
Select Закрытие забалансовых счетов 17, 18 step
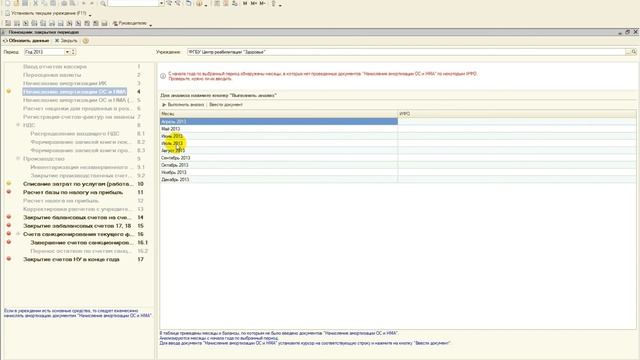(77, 225)
